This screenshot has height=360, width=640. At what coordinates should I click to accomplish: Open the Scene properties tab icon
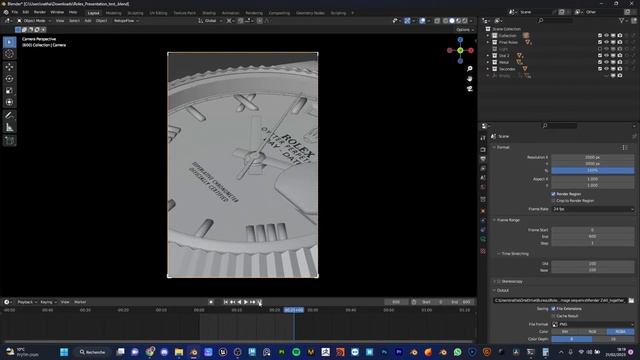pos(483,178)
